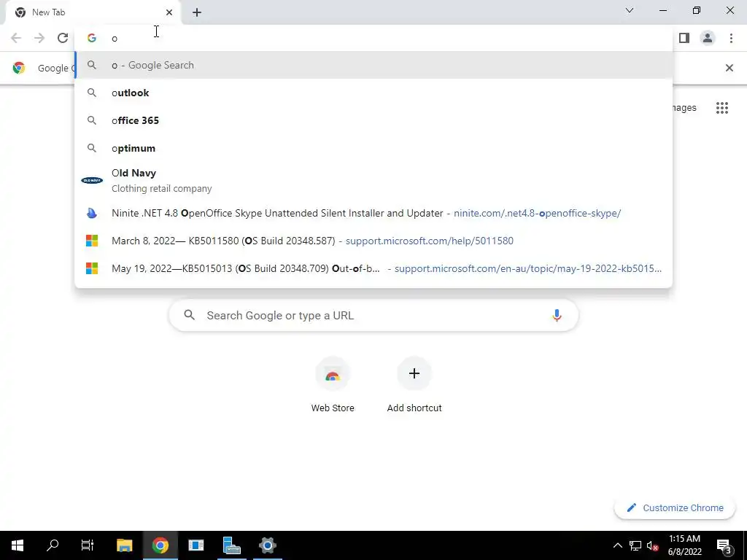747x560 pixels.
Task: Click the network tray icon
Action: (635, 545)
